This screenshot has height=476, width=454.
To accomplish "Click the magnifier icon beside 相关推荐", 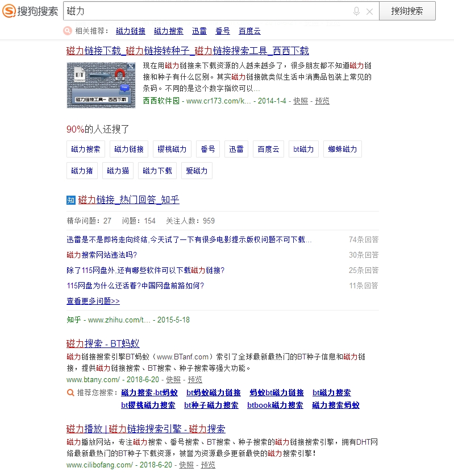I will [67, 31].
